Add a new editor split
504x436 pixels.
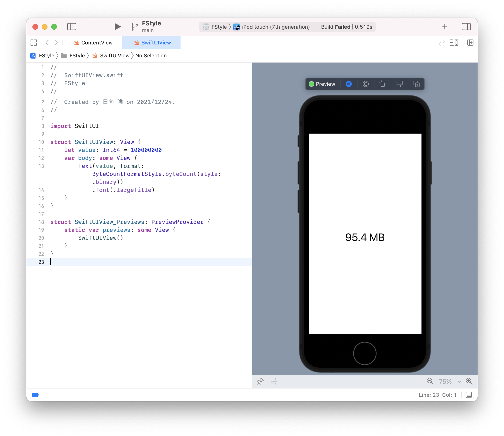click(470, 42)
